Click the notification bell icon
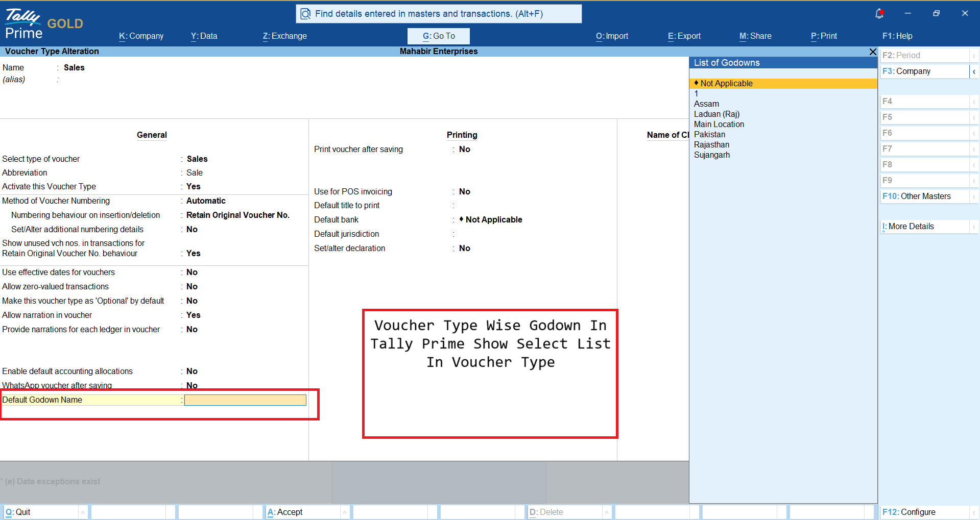 pyautogui.click(x=879, y=14)
